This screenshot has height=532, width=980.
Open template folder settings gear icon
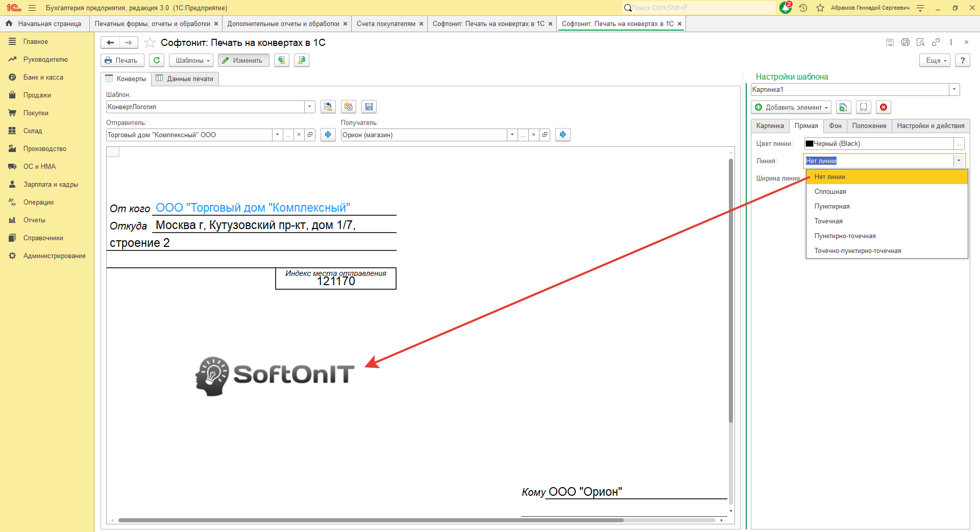tap(349, 107)
